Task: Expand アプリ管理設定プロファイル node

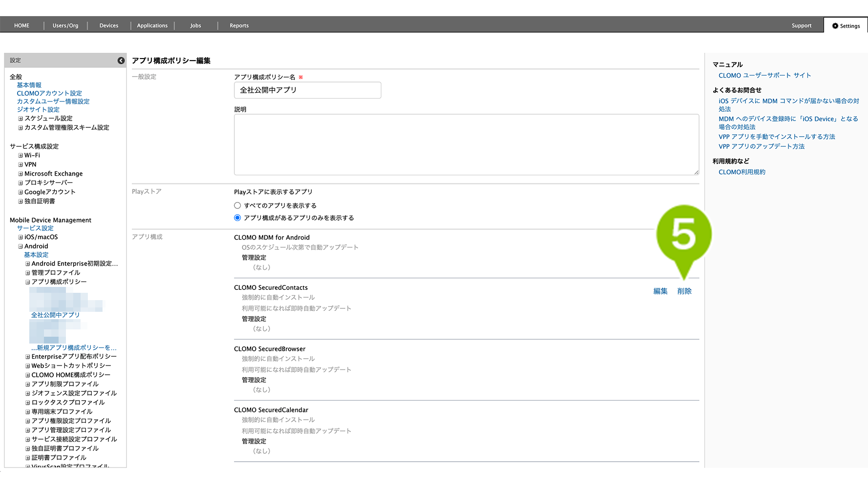Action: (x=28, y=430)
